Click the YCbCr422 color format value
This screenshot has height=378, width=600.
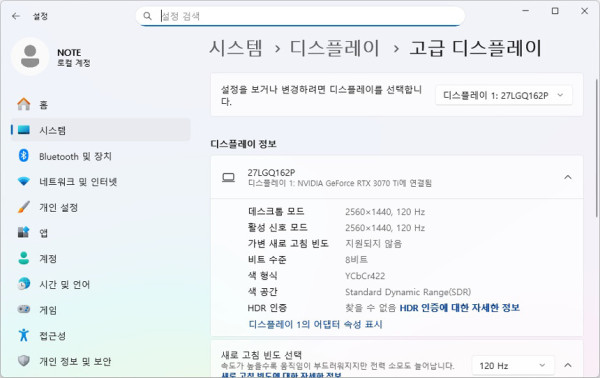[365, 276]
